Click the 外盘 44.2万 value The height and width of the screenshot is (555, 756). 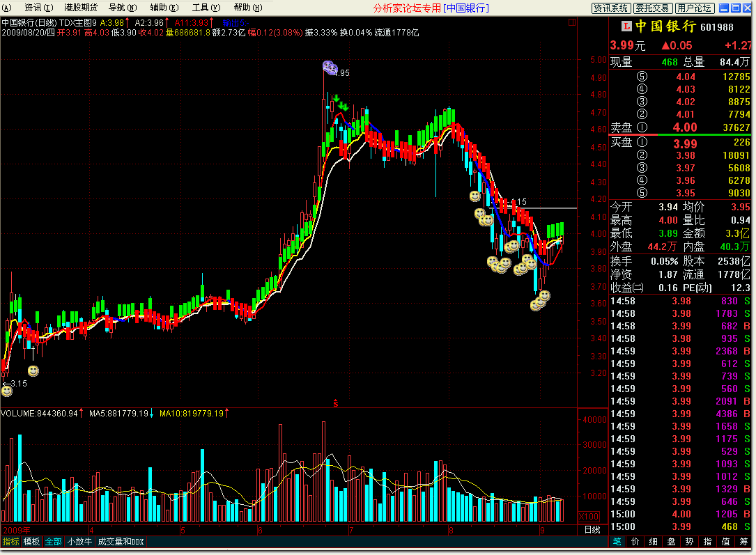pos(662,247)
